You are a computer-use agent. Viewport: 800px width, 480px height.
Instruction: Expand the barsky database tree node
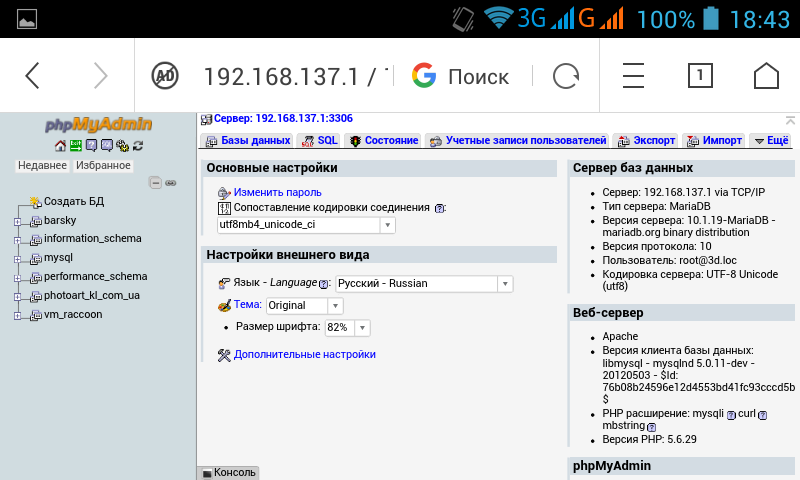point(17,221)
